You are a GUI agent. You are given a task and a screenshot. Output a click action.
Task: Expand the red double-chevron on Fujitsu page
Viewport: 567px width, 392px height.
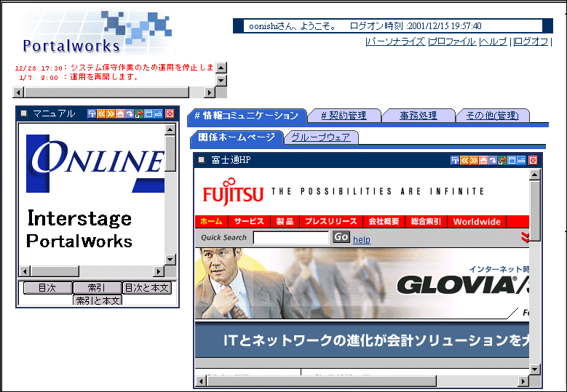pos(525,237)
